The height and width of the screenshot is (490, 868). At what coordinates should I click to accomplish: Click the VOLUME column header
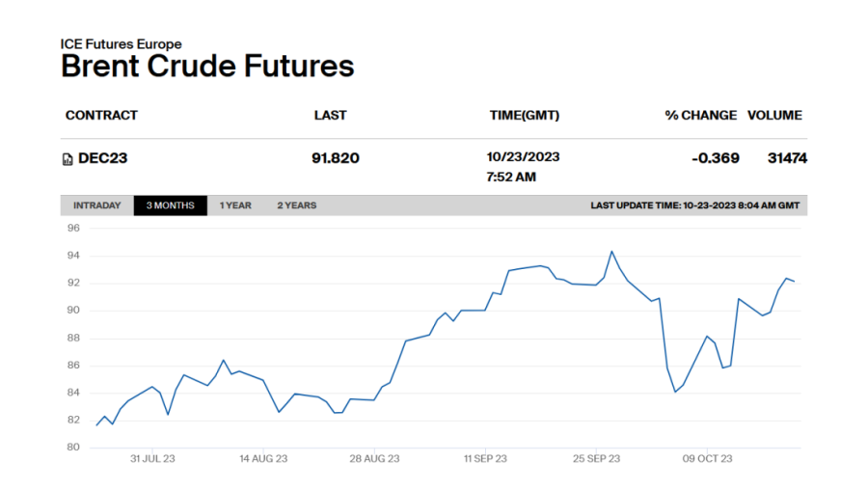pyautogui.click(x=774, y=115)
